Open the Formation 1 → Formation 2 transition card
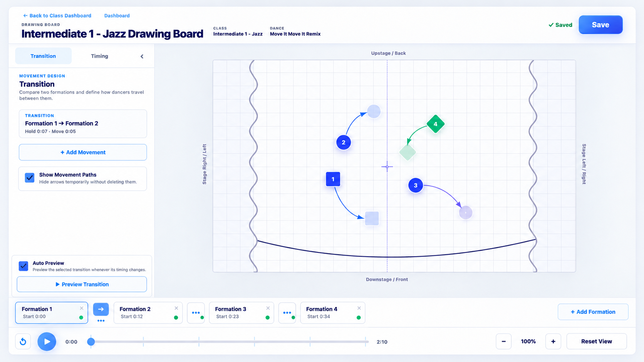Image resolution: width=644 pixels, height=362 pixels. 83,124
